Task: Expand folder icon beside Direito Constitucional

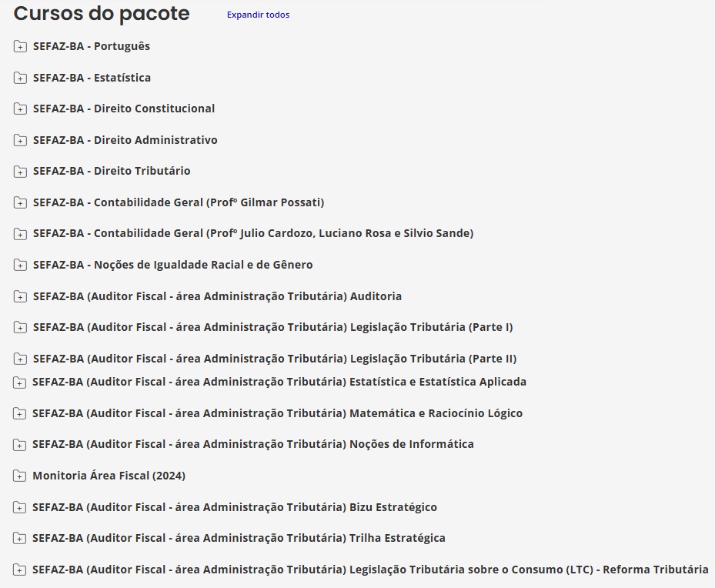Action: (20, 109)
